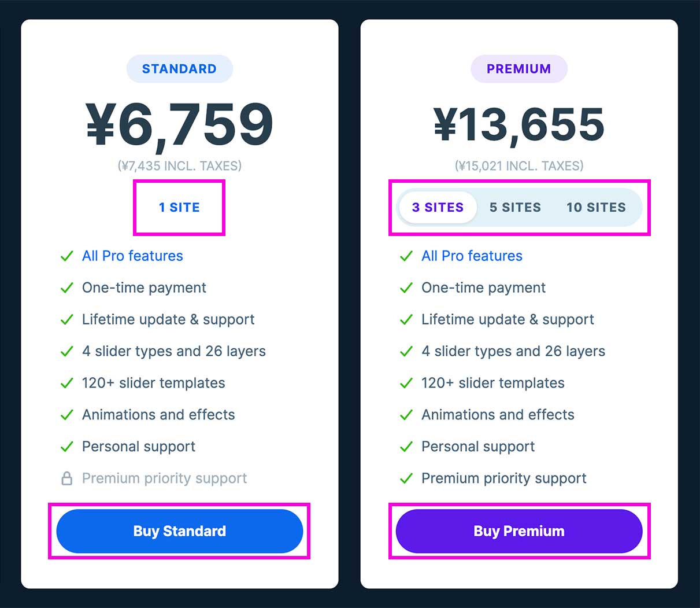Click the ¥13,655 Premium price
Screen dimensions: 700x608
(519, 124)
